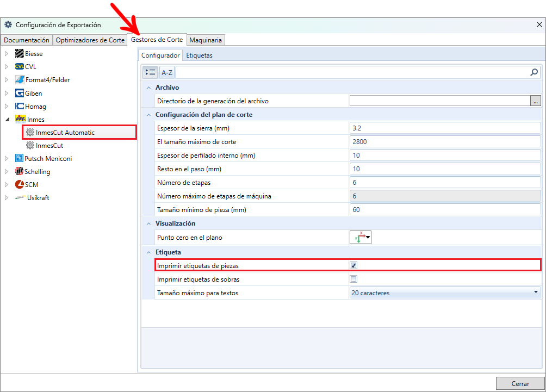Open Punto cero en el plano dropdown

click(x=361, y=237)
